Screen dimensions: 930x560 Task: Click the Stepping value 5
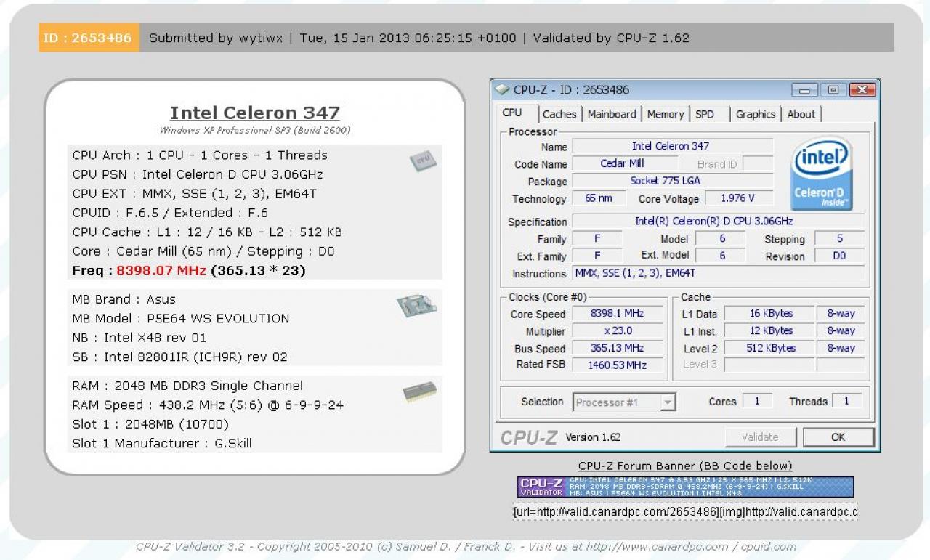[x=839, y=239]
